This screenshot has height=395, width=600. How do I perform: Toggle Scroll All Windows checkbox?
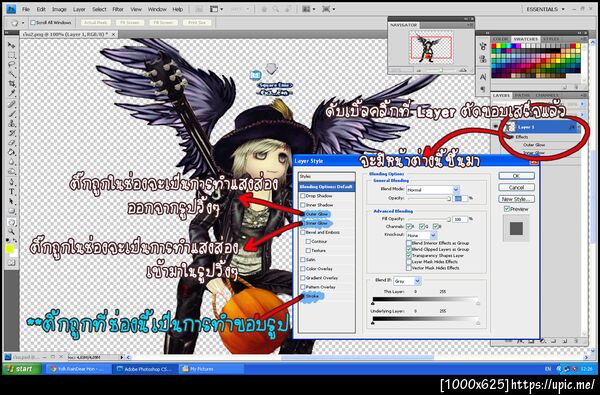(x=33, y=23)
